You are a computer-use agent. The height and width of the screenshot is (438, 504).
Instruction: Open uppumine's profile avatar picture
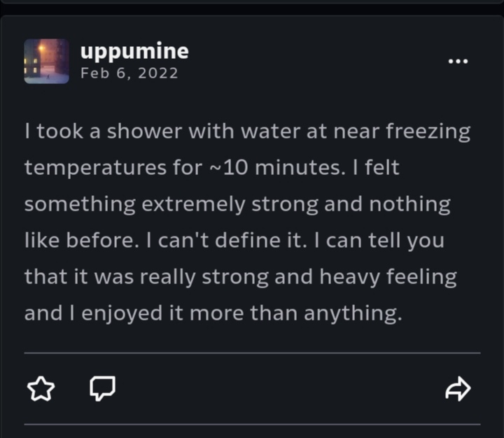[47, 61]
